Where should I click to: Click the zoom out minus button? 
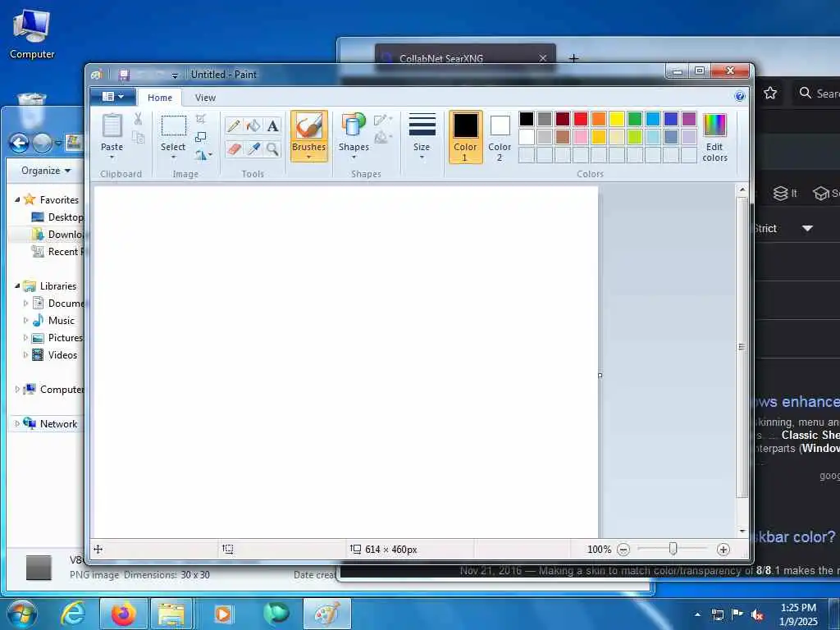623,550
